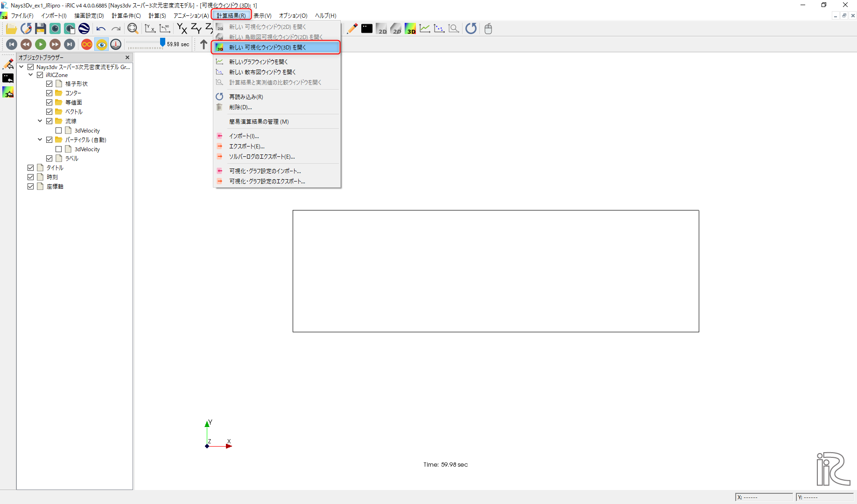Click the upward arrow toolbar icon
The width and height of the screenshot is (857, 504).
pos(204,44)
